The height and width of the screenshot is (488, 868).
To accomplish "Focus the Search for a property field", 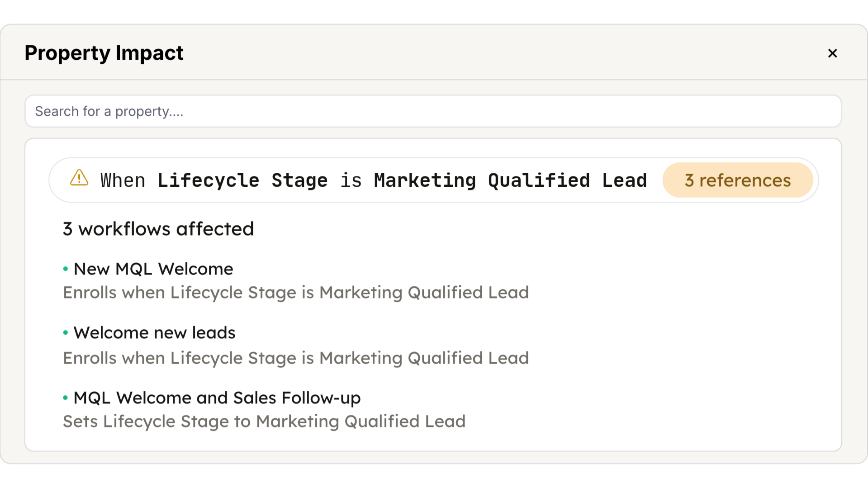I will (433, 111).
